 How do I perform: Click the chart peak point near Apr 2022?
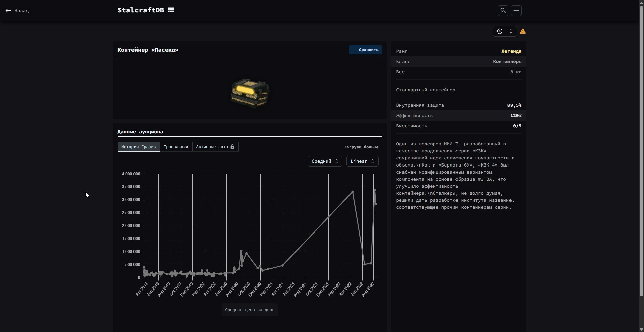[353, 192]
